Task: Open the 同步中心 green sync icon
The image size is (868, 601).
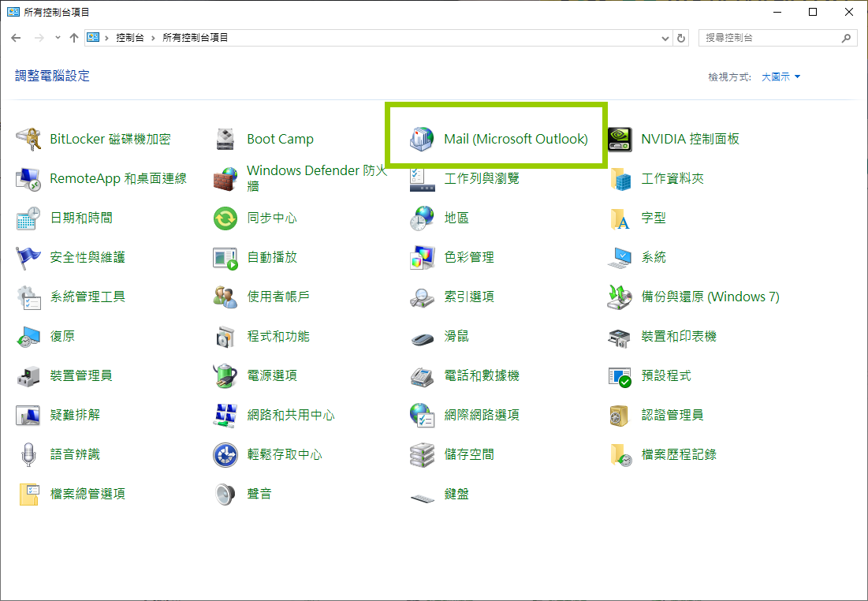Action: tap(225, 218)
